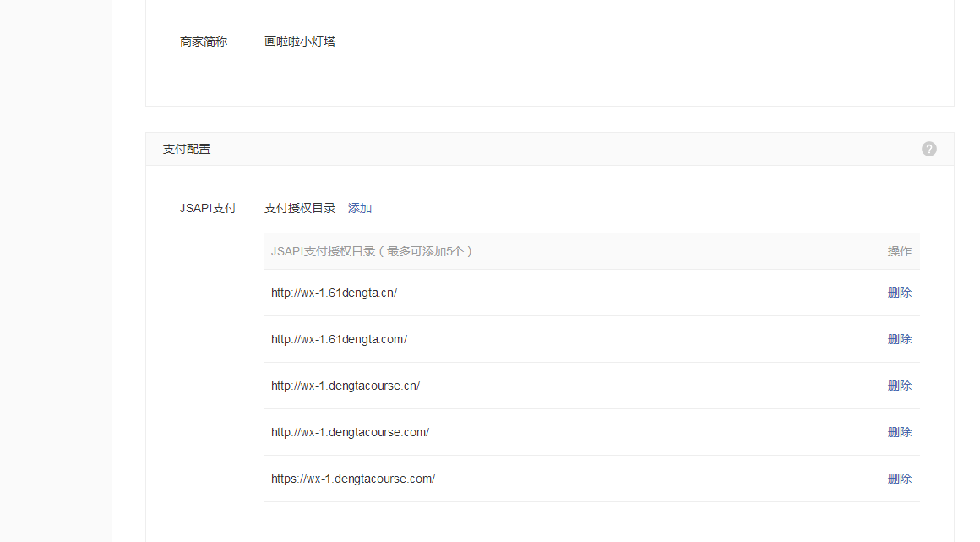Image resolution: width=980 pixels, height=542 pixels.
Task: Delete the http://wx-1.dengtacourse.cn/ entry
Action: click(900, 386)
